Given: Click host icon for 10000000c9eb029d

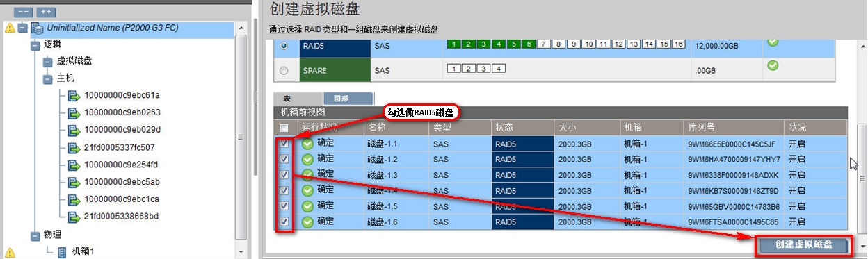Looking at the screenshot, I should [x=74, y=130].
